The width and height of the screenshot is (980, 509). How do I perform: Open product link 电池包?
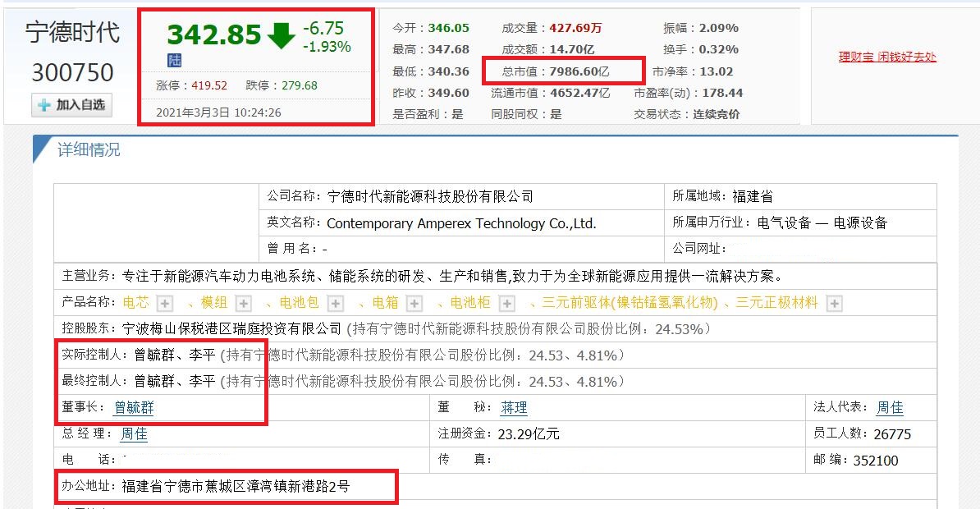pyautogui.click(x=299, y=303)
